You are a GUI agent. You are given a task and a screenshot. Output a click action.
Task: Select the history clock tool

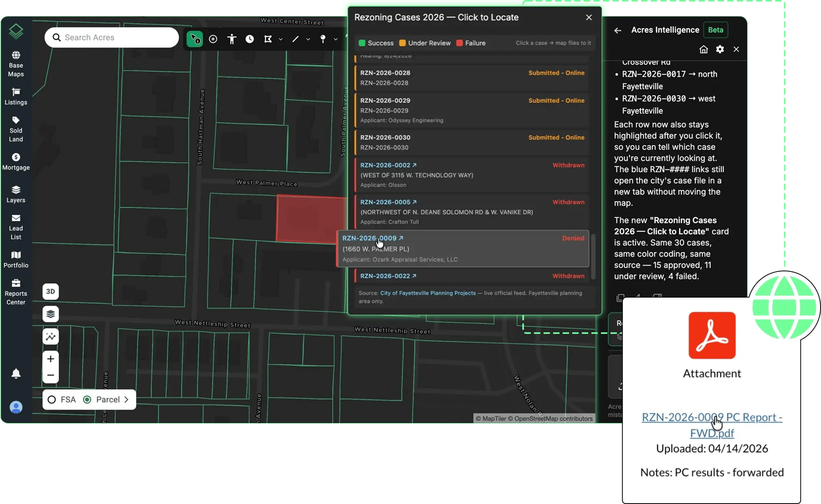(250, 39)
